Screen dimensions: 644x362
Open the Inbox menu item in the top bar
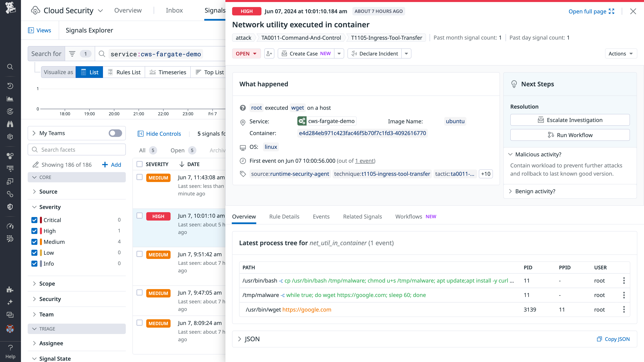coord(174,10)
